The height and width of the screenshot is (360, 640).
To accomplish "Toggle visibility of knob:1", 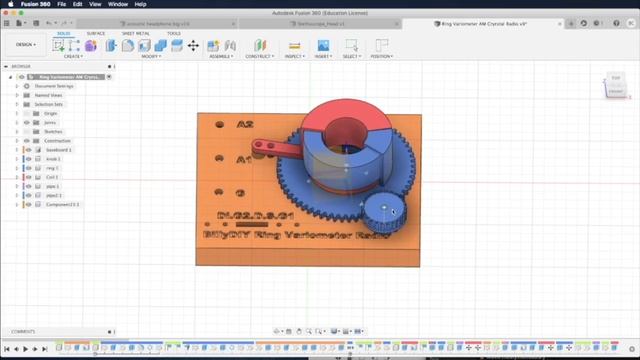I will [28, 159].
